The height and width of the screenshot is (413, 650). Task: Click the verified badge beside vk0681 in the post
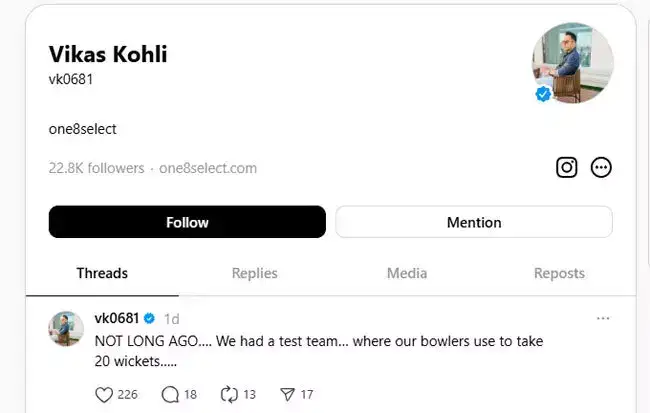tap(149, 318)
